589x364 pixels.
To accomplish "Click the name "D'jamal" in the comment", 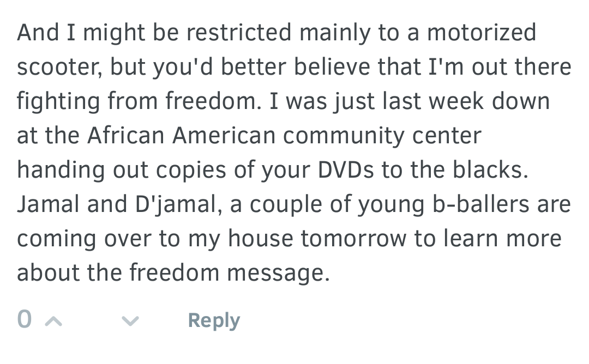I will pyautogui.click(x=176, y=205).
